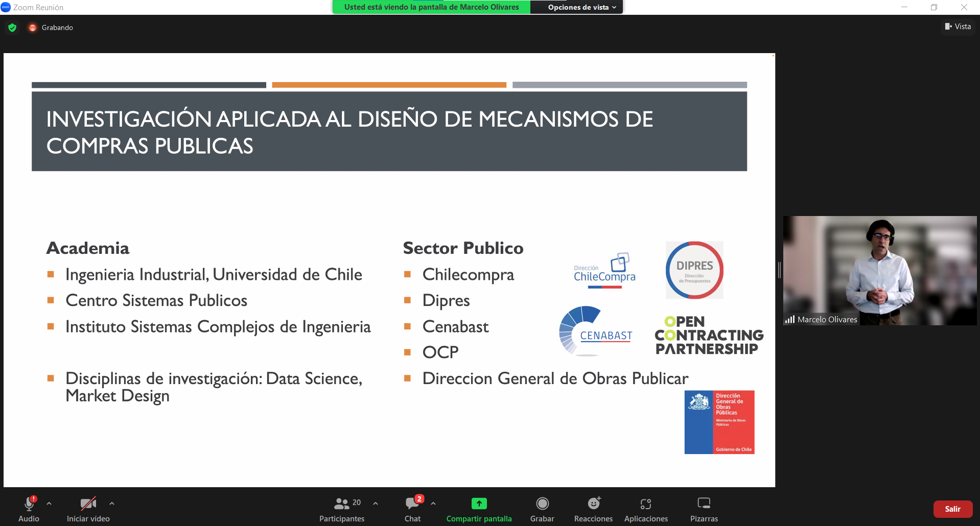Open Pizarras whiteboards

click(x=704, y=509)
